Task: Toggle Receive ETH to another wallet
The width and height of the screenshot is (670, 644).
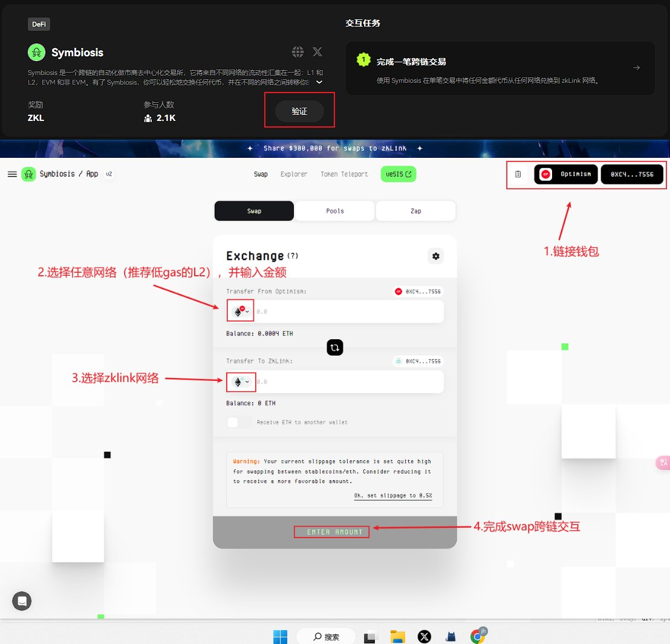Action: point(239,422)
